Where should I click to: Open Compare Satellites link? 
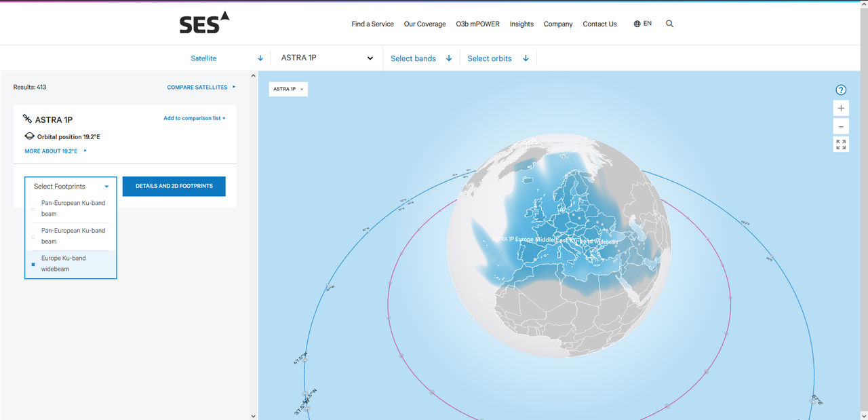(x=201, y=88)
